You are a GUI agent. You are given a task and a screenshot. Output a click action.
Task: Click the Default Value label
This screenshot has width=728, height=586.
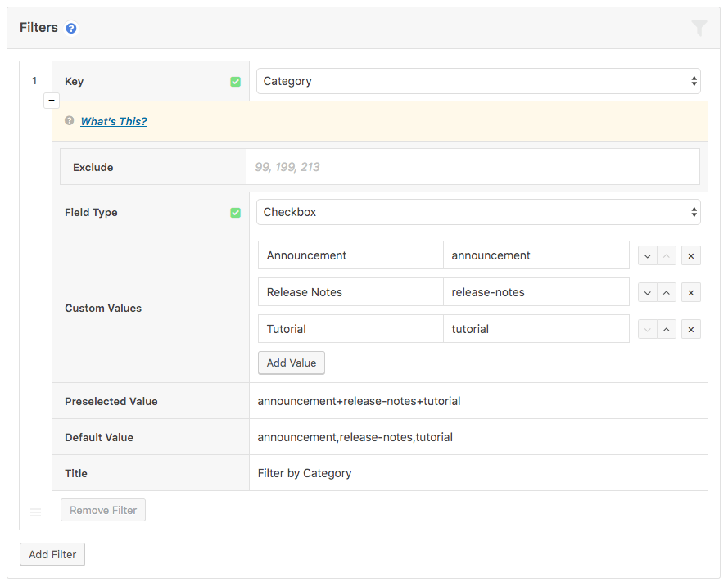click(99, 438)
